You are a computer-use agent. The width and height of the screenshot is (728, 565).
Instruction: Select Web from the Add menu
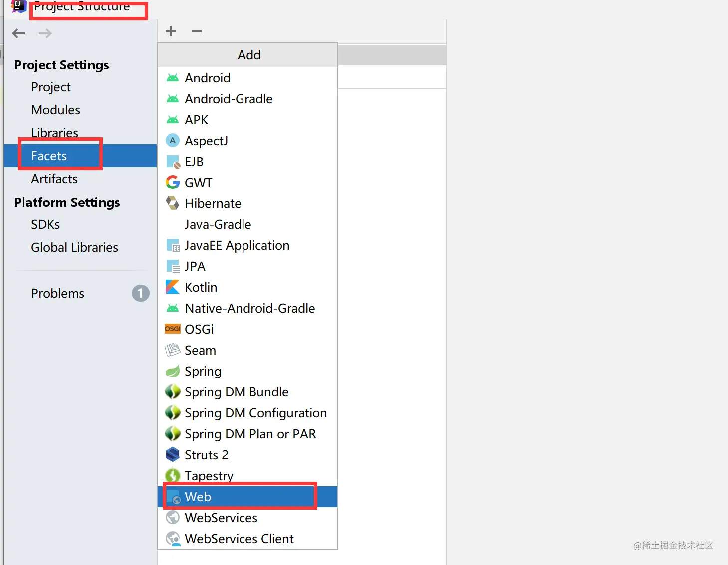[x=247, y=497]
